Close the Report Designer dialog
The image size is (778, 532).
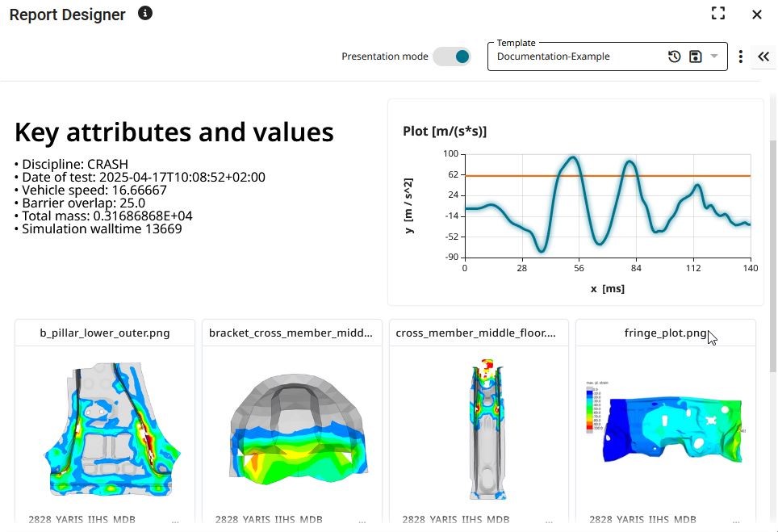pos(756,14)
